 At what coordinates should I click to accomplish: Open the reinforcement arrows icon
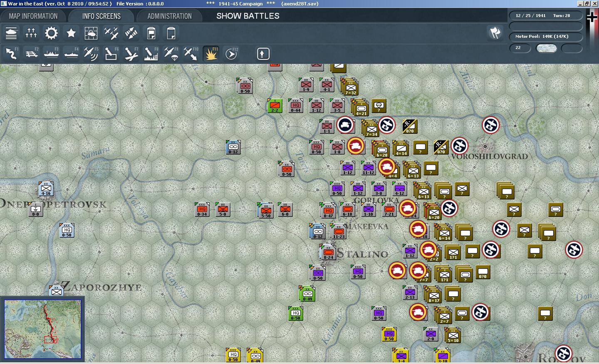pyautogui.click(x=131, y=33)
